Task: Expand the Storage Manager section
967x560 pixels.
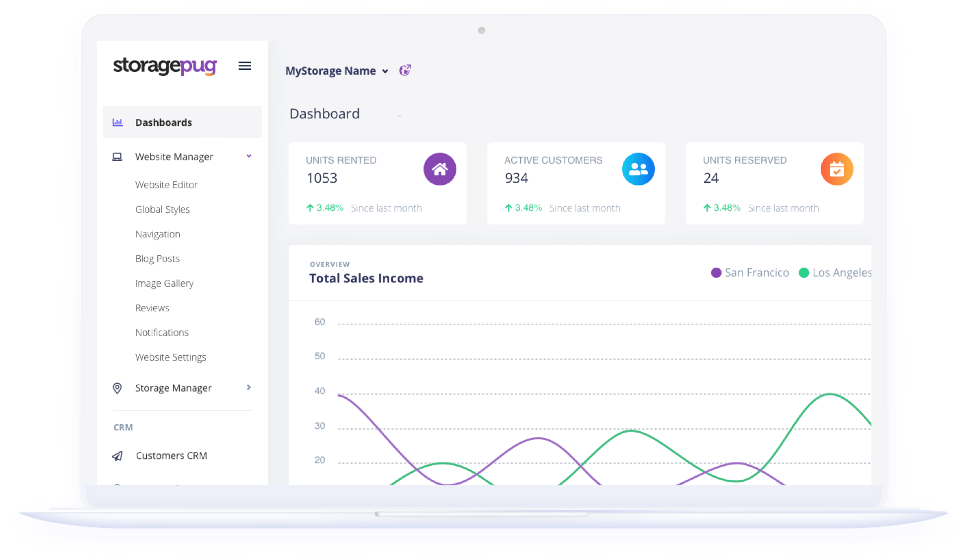Action: (x=249, y=388)
